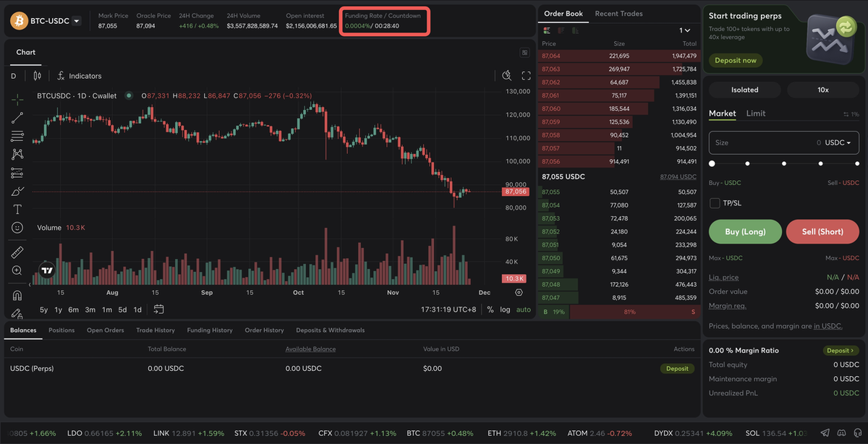Open BTC-USDC pair selector dropdown
868x444 pixels.
pyautogui.click(x=77, y=21)
